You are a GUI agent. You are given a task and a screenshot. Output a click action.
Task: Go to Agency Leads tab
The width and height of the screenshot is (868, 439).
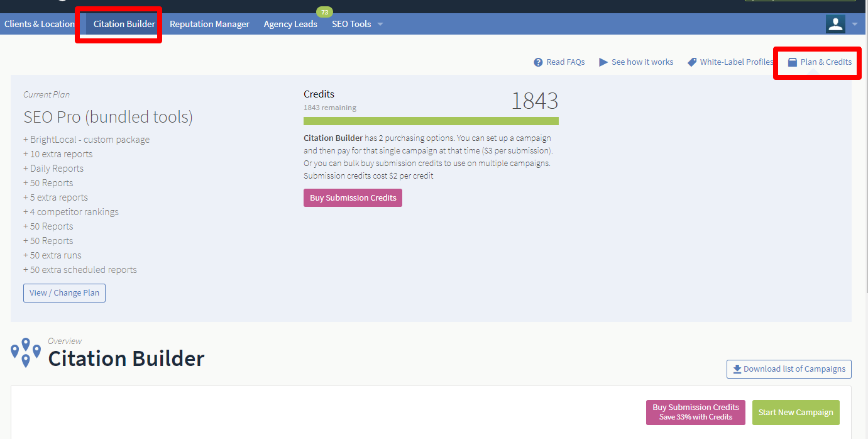tap(290, 24)
